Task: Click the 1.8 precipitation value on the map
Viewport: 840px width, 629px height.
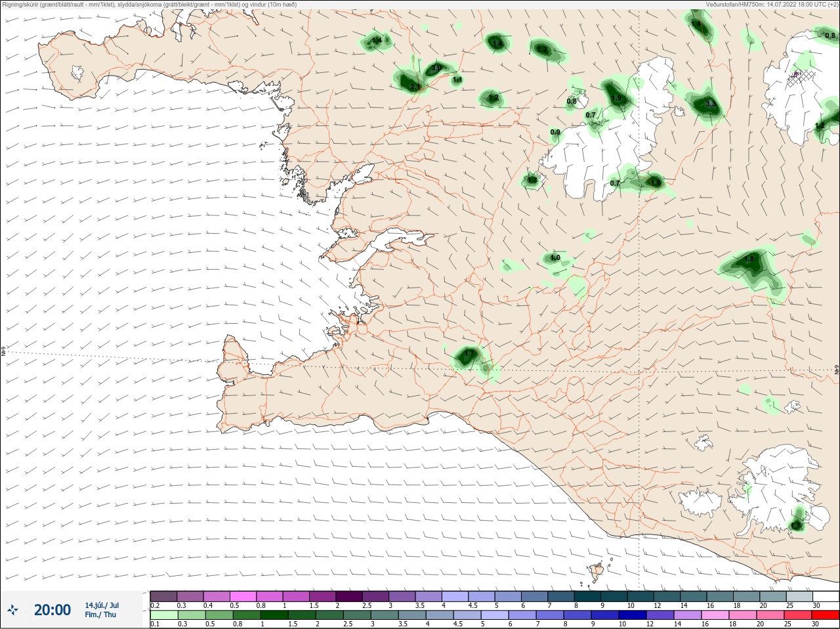Action: 750,259
